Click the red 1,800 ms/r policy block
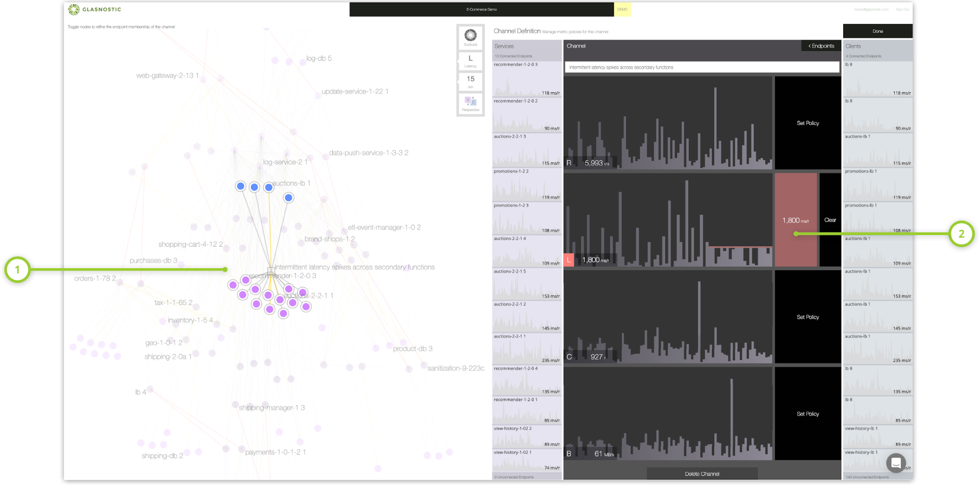 [x=795, y=220]
